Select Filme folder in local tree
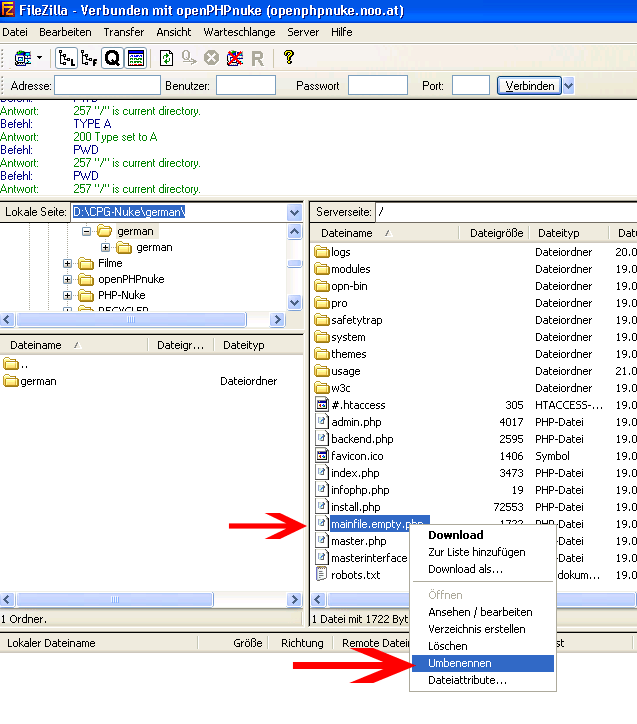 point(110,263)
